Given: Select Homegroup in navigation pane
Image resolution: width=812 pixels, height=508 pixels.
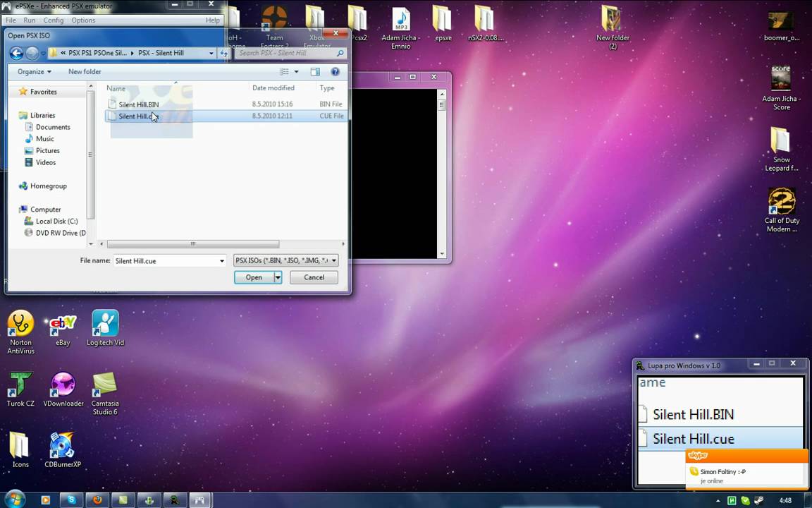Looking at the screenshot, I should click(x=48, y=186).
